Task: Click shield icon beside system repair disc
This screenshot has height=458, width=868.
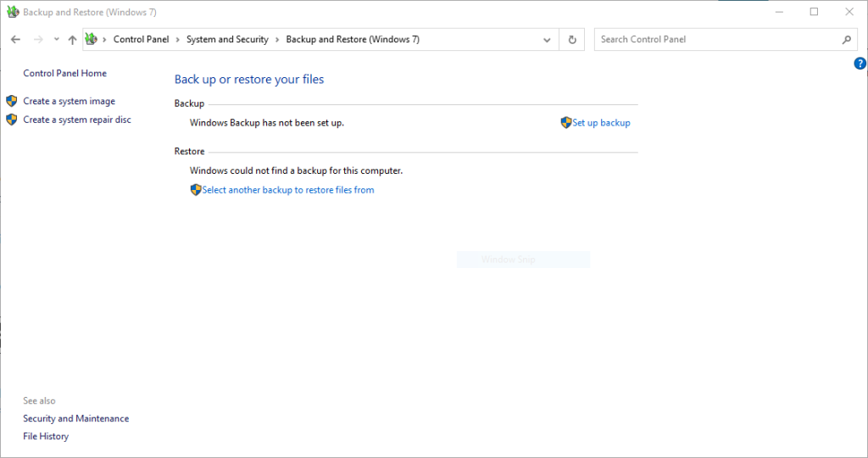Action: pos(12,120)
